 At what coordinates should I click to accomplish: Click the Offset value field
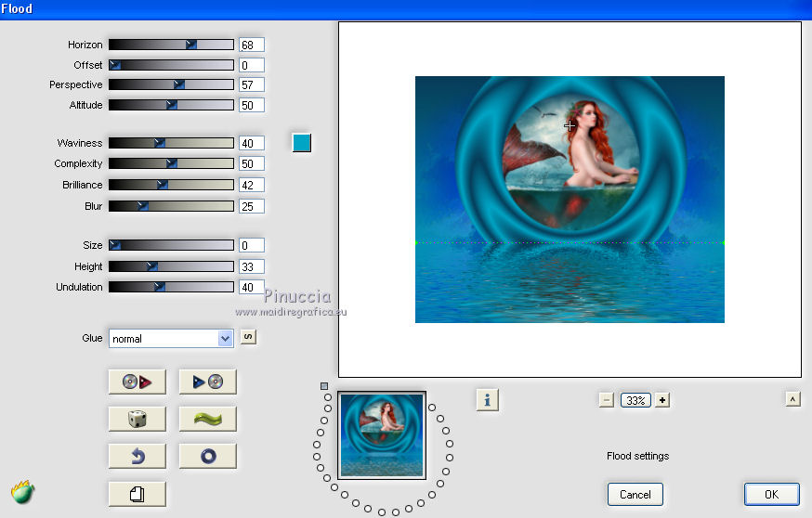pyautogui.click(x=252, y=65)
